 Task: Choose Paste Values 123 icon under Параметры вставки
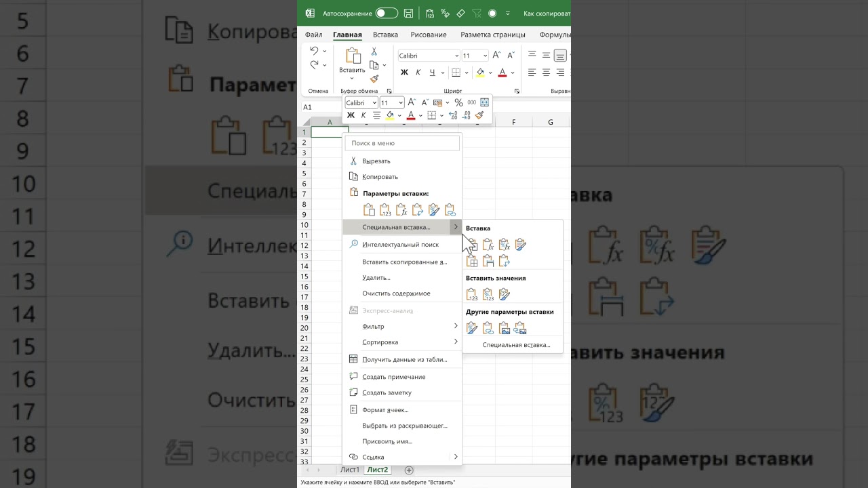385,210
